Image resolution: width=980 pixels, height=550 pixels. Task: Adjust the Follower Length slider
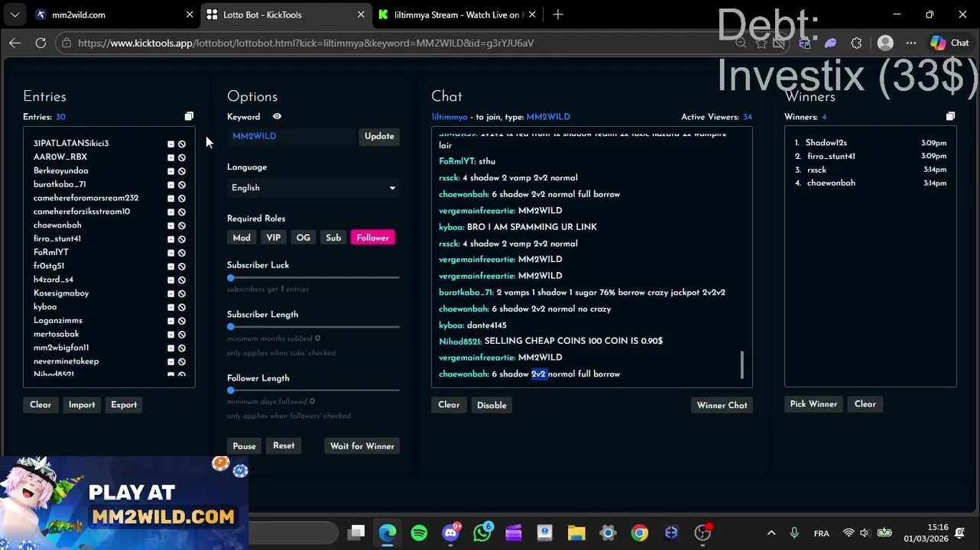pyautogui.click(x=313, y=390)
